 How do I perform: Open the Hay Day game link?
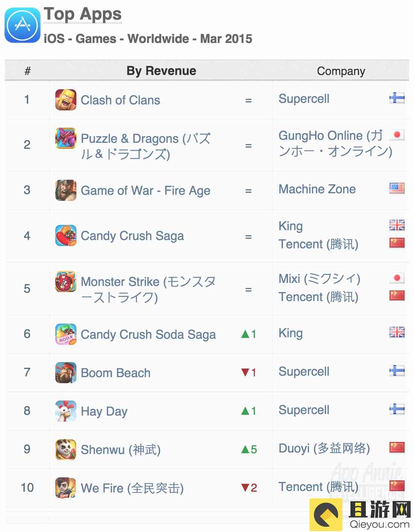(104, 411)
